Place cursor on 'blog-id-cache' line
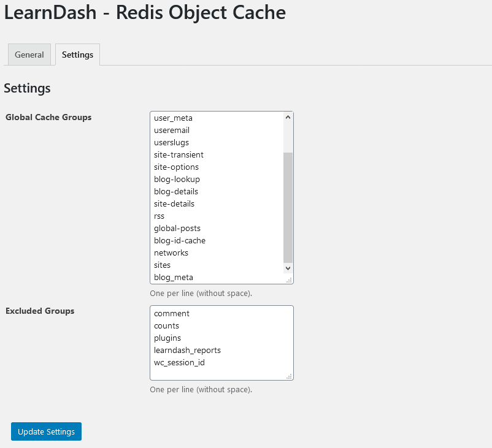 [180, 241]
